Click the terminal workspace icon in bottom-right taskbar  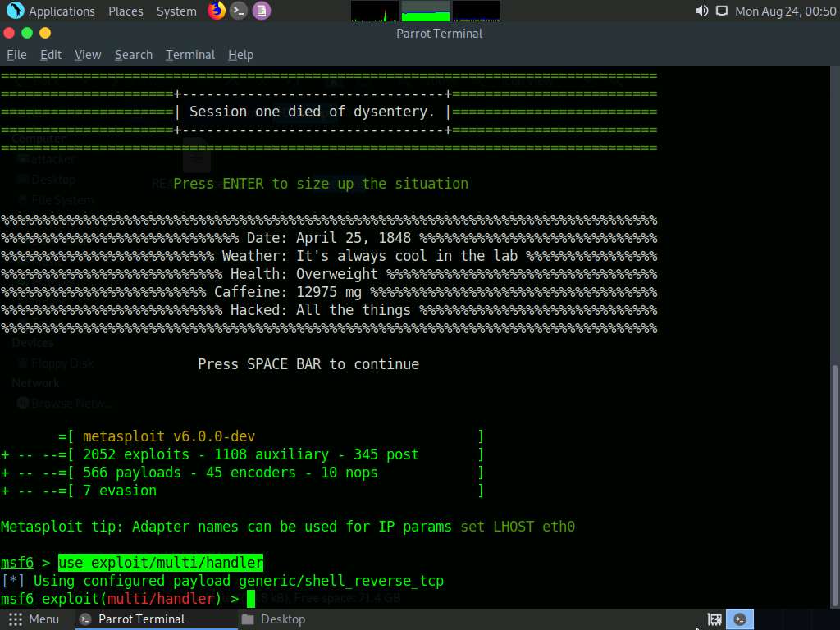[x=740, y=620]
